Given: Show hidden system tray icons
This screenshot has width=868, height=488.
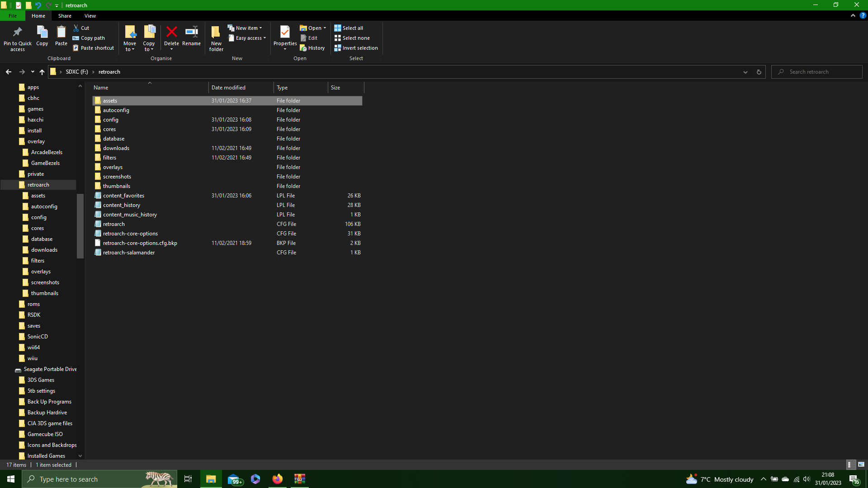Looking at the screenshot, I should coord(764,479).
